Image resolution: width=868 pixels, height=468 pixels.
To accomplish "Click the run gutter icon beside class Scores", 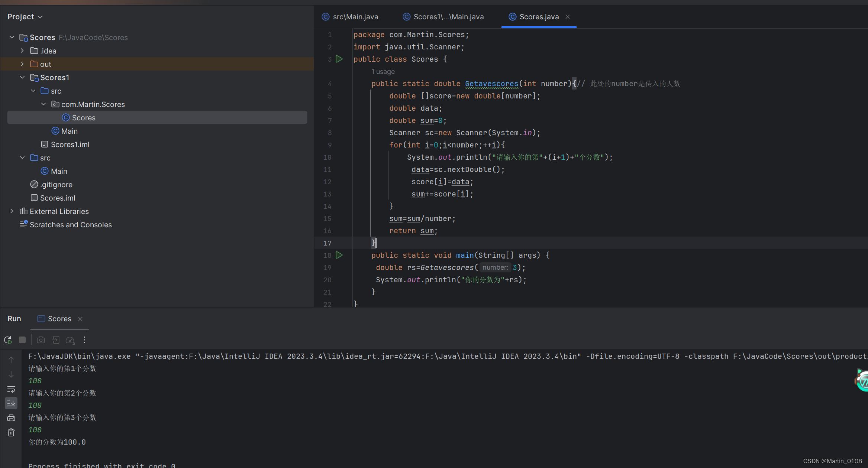I will coord(339,59).
